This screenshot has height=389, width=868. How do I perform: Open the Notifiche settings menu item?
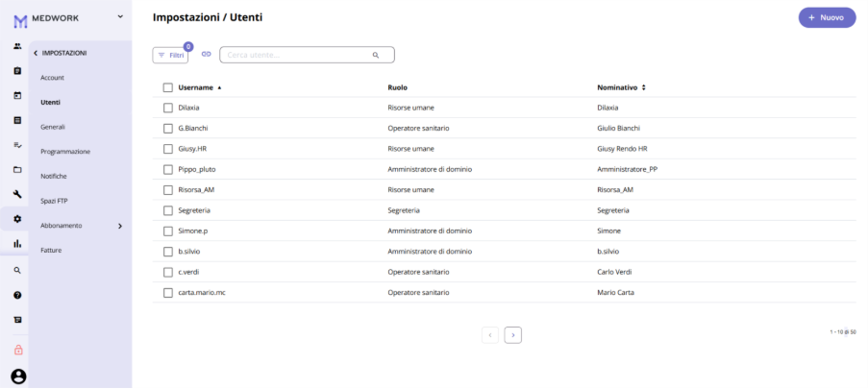point(54,176)
